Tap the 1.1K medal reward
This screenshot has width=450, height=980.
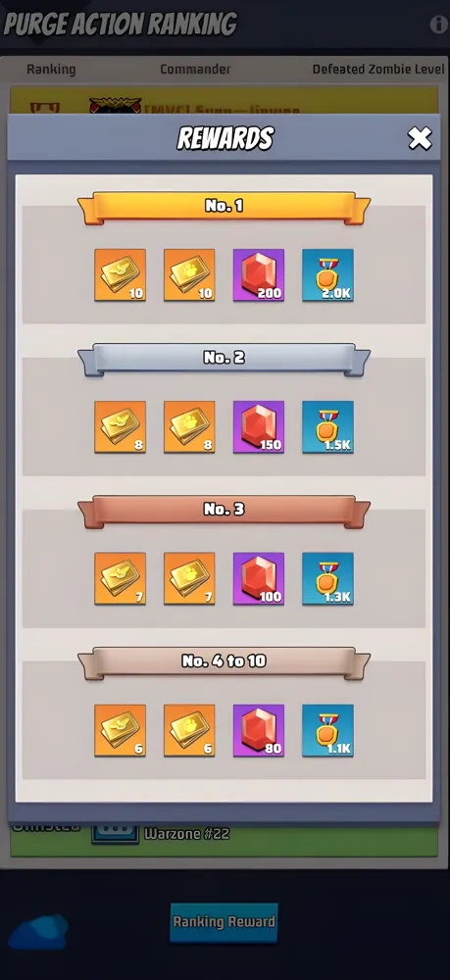tap(328, 731)
